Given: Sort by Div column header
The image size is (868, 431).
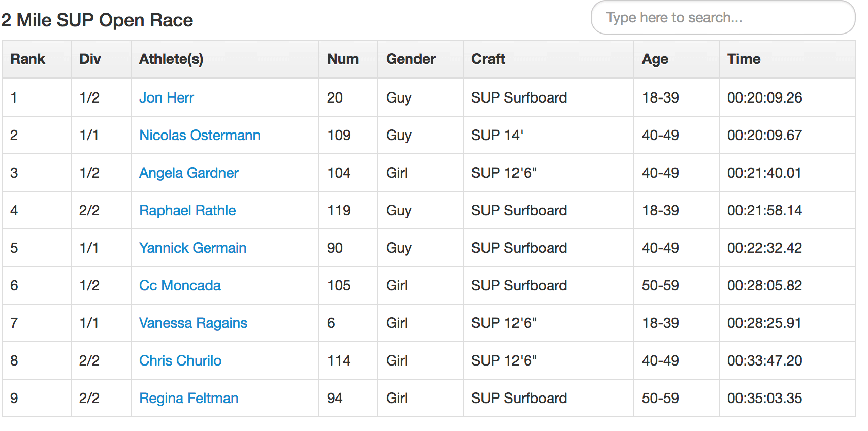Looking at the screenshot, I should tap(90, 59).
